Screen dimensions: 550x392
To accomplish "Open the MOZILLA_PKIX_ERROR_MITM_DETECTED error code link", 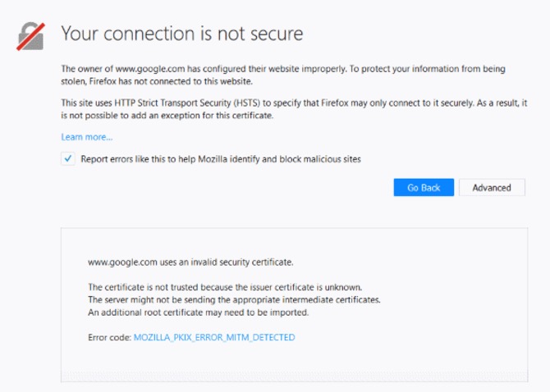I will coord(214,337).
